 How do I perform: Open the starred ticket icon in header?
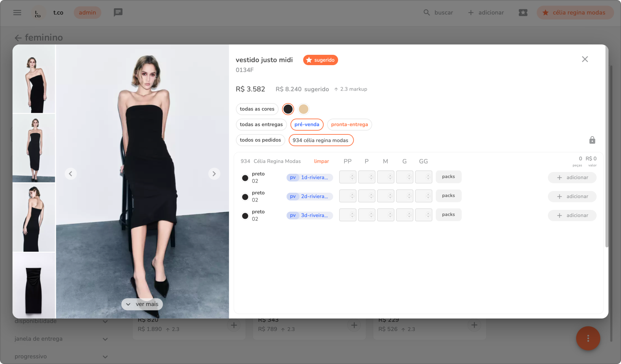point(523,13)
